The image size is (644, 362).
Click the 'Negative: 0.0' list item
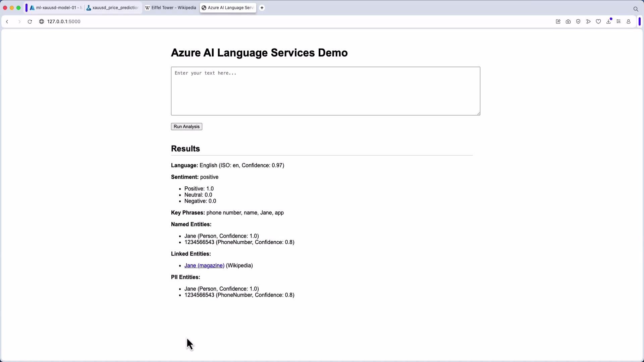[x=200, y=201]
